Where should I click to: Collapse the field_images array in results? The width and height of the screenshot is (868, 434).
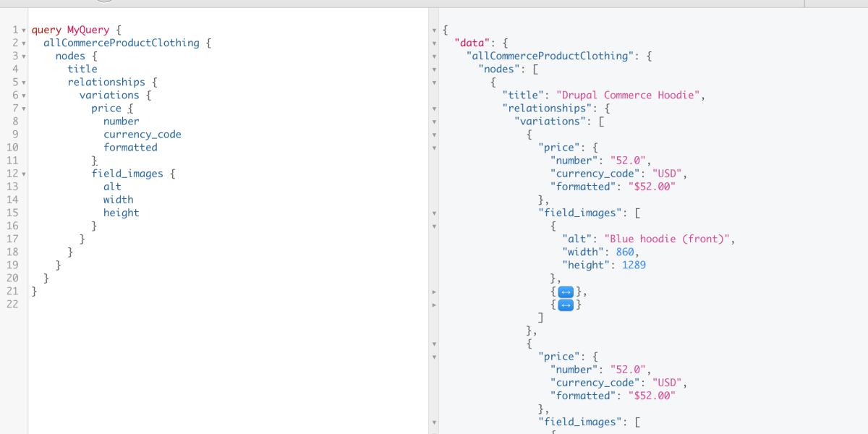433,213
